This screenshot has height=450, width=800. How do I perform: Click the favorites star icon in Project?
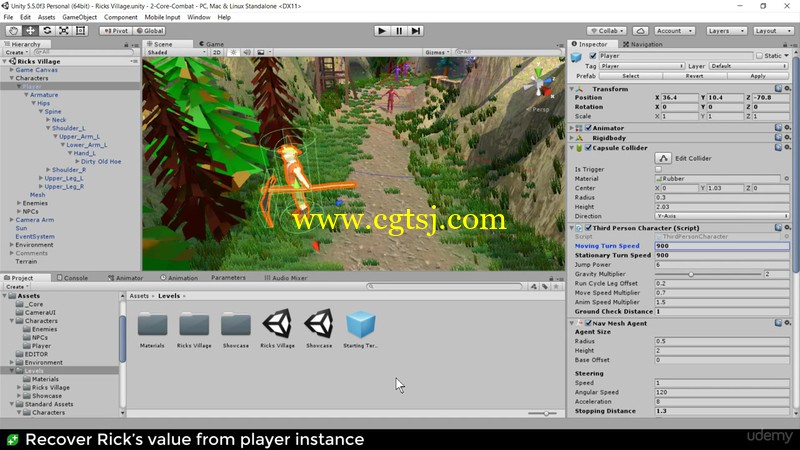tap(556, 287)
